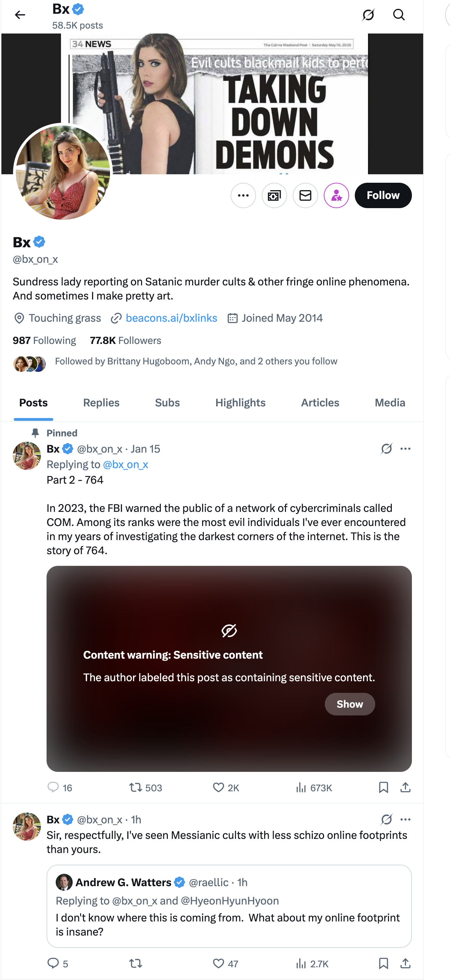Click the purple subscribe icon
This screenshot has width=450, height=980.
coord(336,195)
